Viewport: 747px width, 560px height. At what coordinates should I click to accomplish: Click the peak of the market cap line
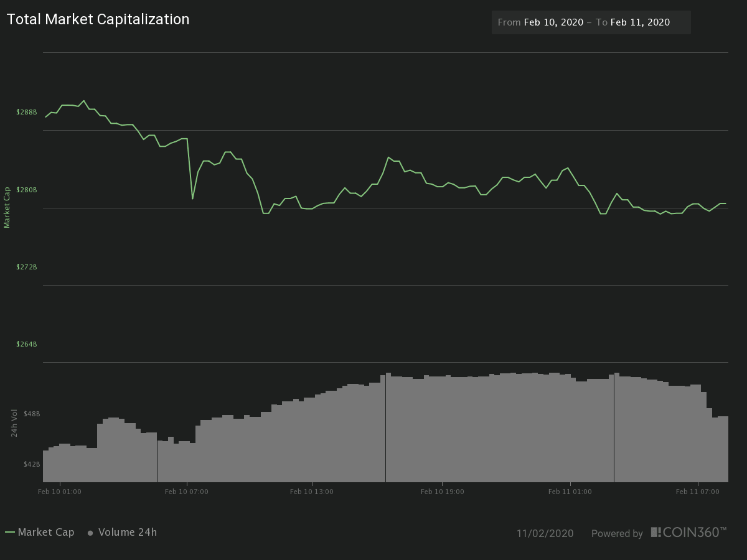84,100
